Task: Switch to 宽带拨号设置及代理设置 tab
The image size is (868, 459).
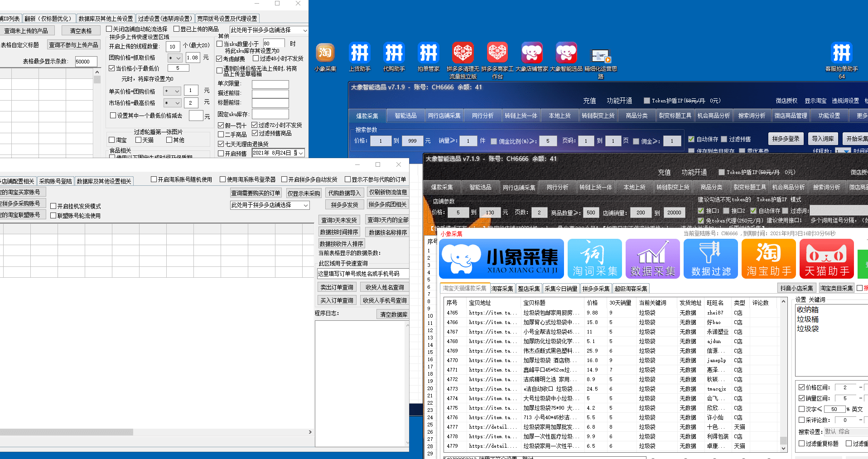Action: 227,19
